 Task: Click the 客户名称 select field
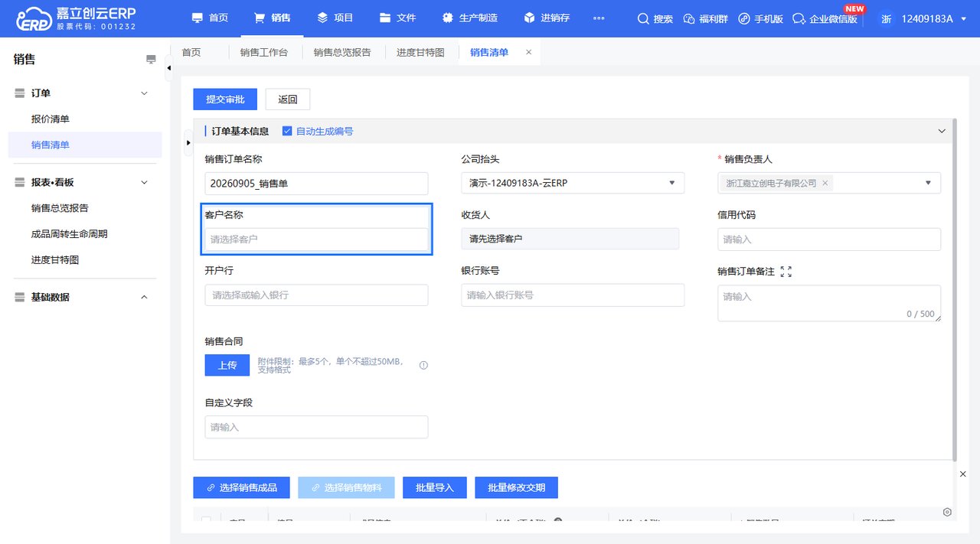[x=316, y=239]
